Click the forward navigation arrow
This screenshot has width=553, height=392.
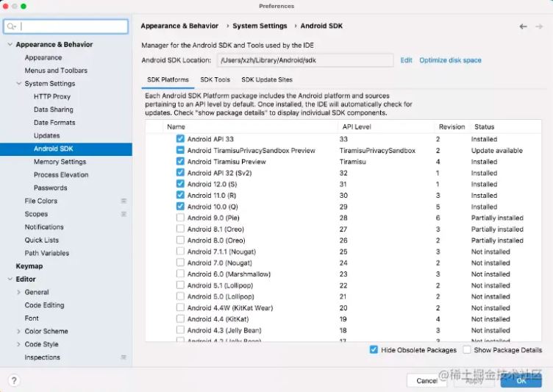click(x=539, y=26)
